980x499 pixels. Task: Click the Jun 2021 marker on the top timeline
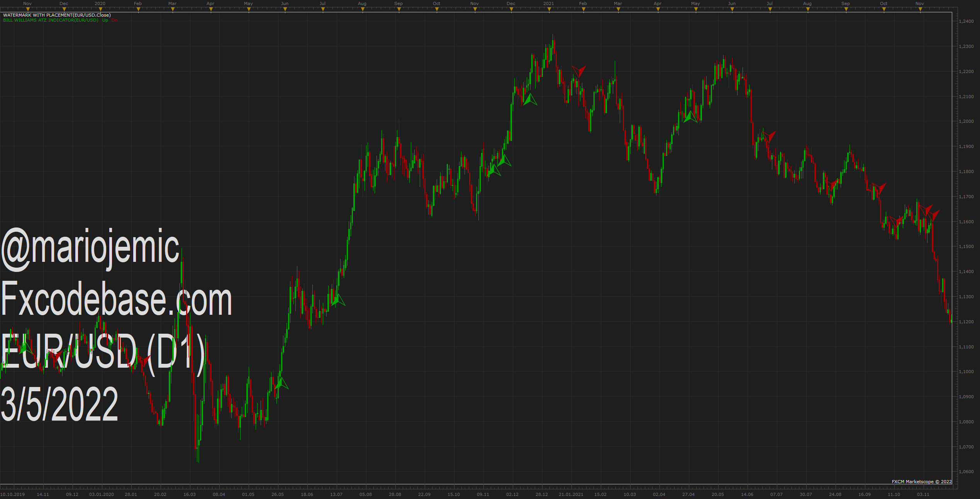coord(732,3)
